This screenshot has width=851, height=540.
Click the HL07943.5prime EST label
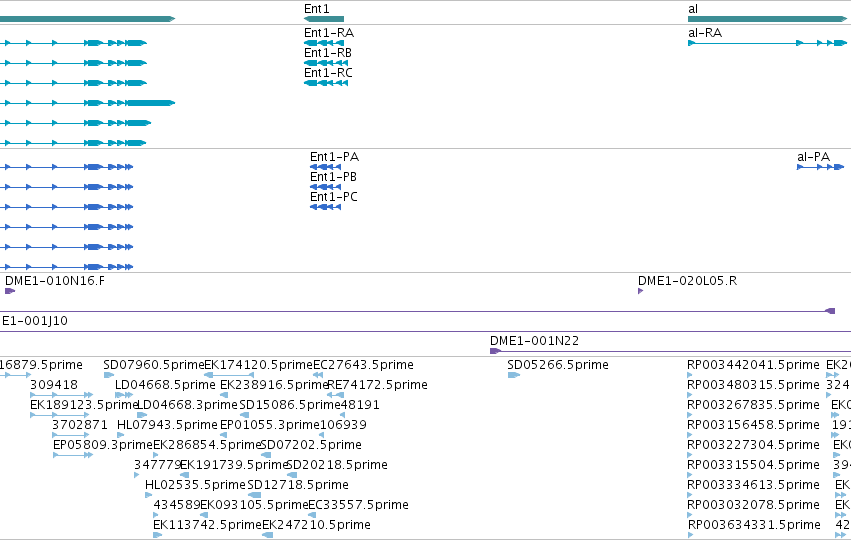(x=167, y=425)
